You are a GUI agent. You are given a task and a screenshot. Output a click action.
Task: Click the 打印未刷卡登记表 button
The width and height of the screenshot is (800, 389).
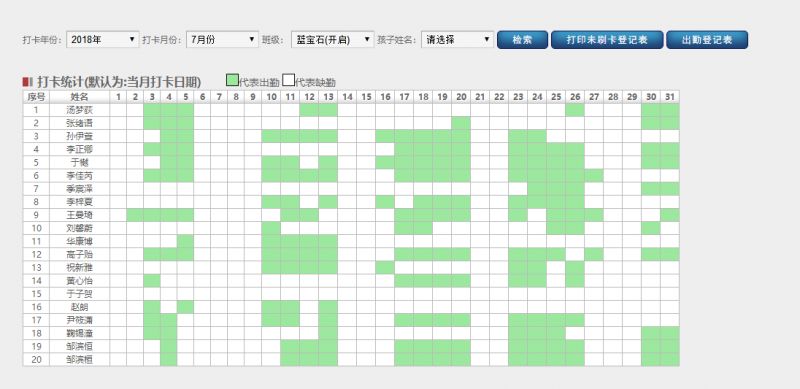(x=607, y=40)
